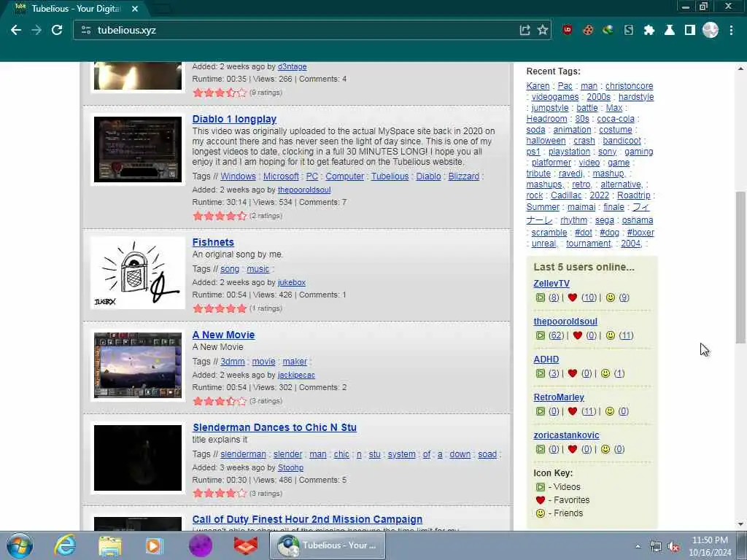Click the share page icon in address bar
The height and width of the screenshot is (560, 747).
pos(525,30)
